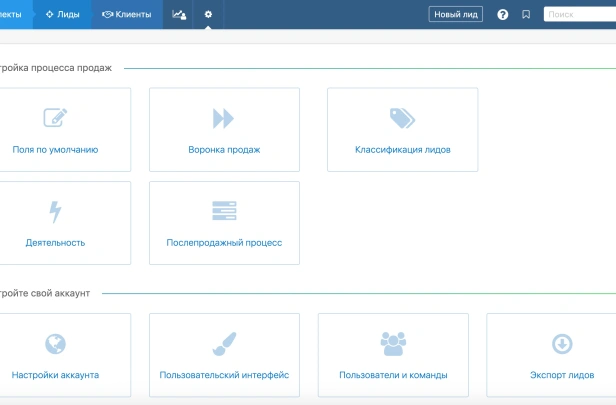Open the statistics chart icon in the top bar

tap(179, 15)
